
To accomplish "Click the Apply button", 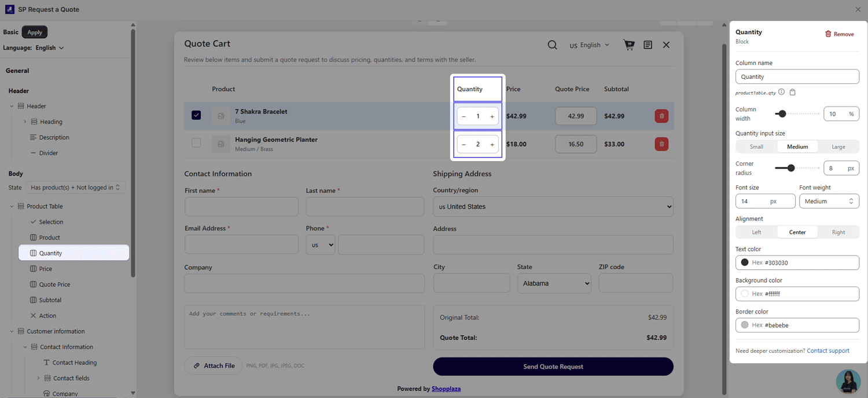I will 35,32.
